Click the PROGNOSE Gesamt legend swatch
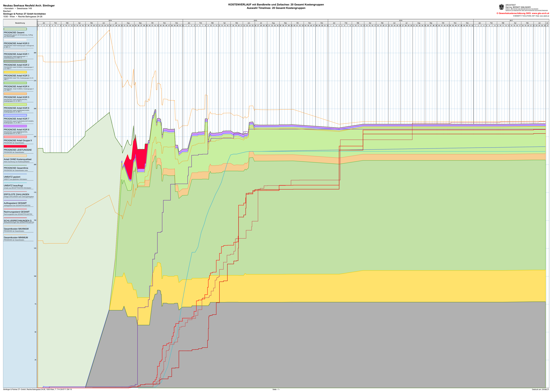Screen dimensions: 553x392 click(x=15, y=29)
